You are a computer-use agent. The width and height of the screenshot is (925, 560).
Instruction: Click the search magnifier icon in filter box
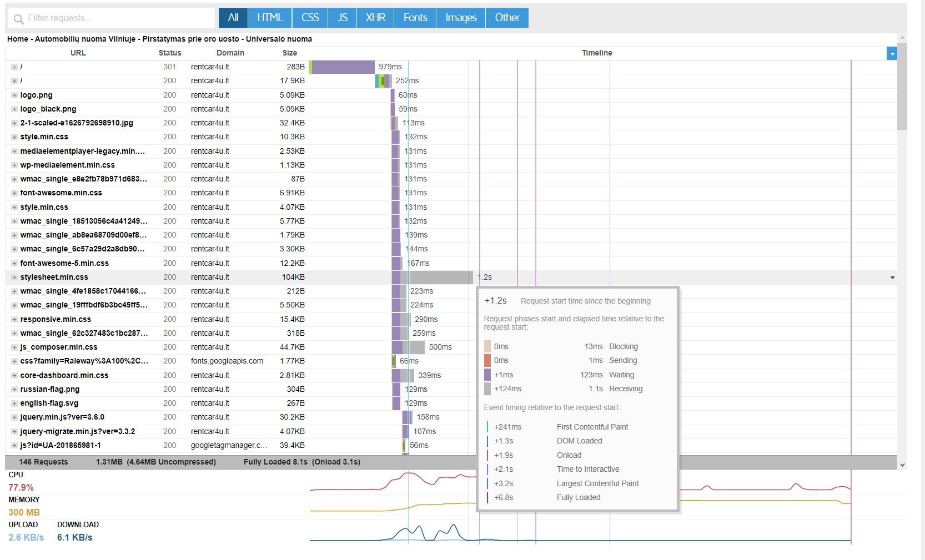tap(18, 19)
